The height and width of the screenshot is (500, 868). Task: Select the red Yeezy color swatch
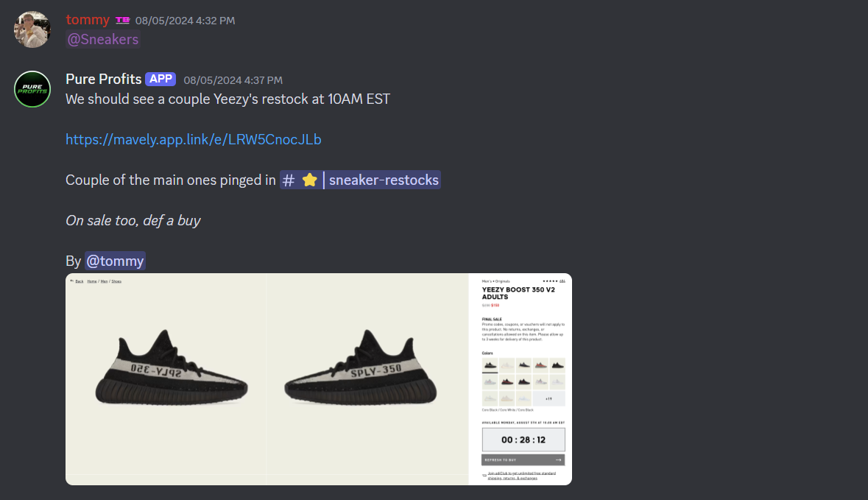(x=540, y=365)
